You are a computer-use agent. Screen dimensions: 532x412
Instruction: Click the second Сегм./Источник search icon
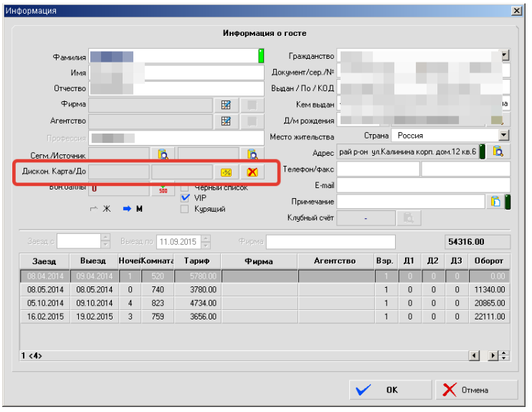[252, 154]
